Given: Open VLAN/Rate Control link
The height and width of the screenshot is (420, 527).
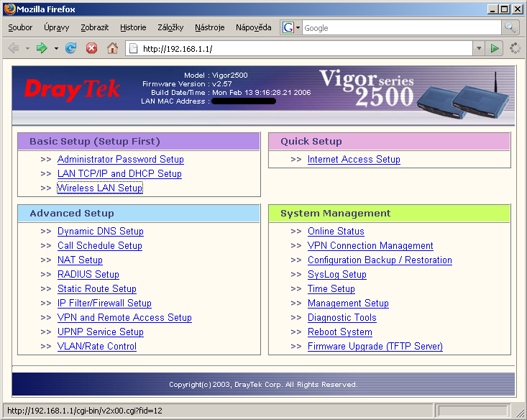Looking at the screenshot, I should [97, 347].
